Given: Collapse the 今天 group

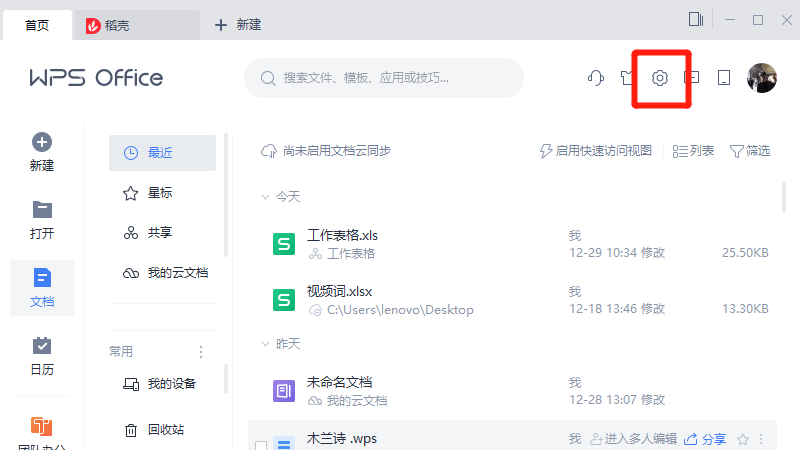Looking at the screenshot, I should [x=266, y=196].
